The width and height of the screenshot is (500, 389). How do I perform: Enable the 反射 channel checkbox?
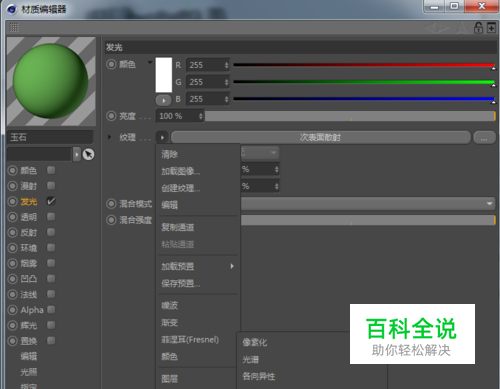pos(51,232)
